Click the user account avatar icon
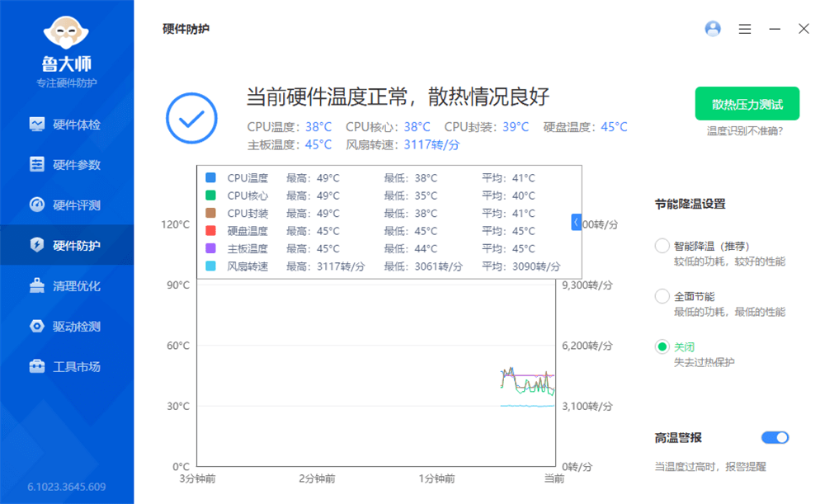 [713, 28]
